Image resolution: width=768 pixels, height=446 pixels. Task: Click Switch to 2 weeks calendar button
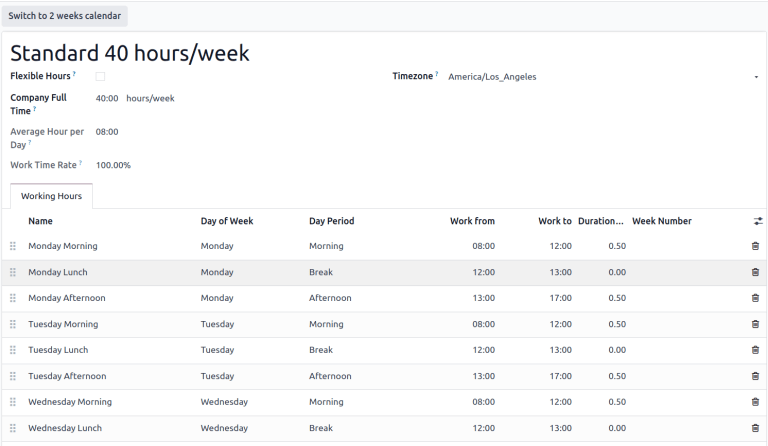65,16
